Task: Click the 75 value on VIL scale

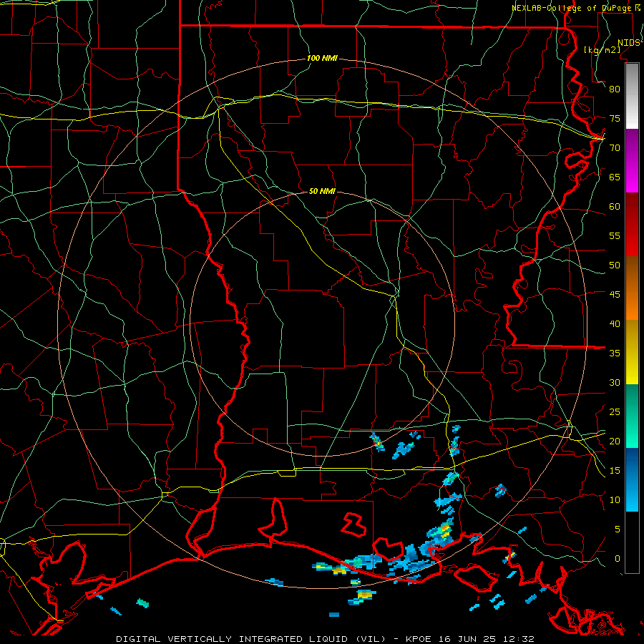Action: coord(615,118)
